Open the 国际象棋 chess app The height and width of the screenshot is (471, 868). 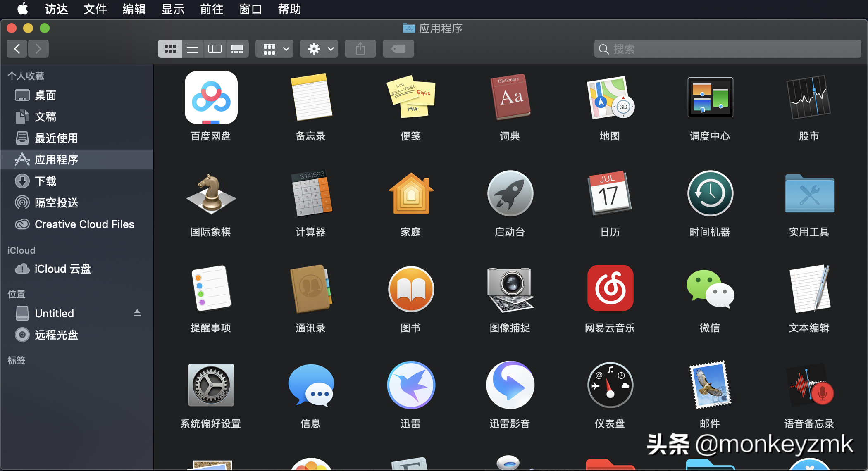[x=211, y=193]
